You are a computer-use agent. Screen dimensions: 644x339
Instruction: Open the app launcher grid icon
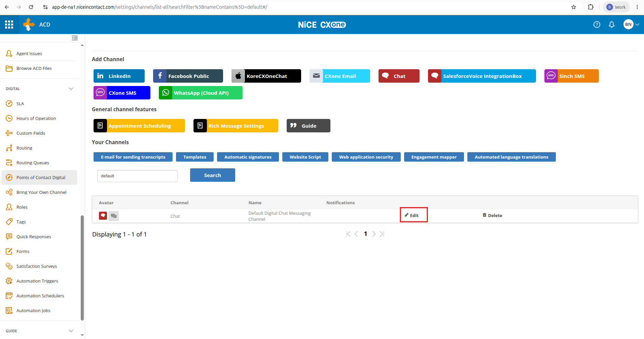click(9, 25)
